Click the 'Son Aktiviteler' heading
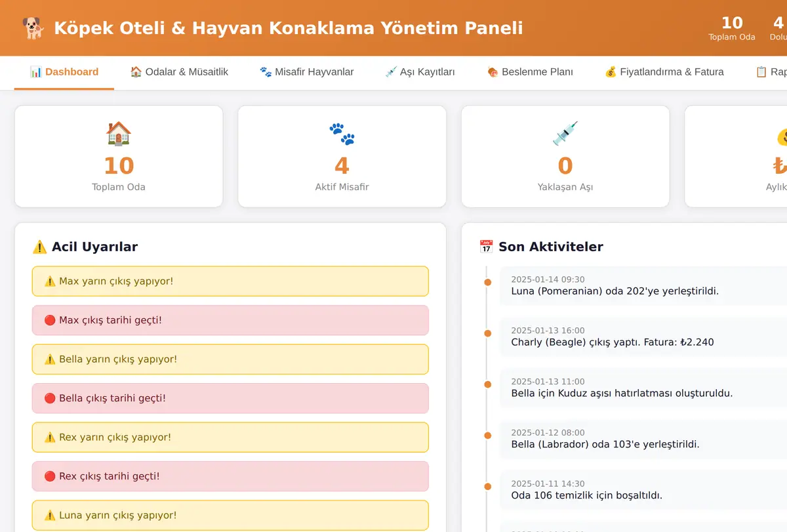Image resolution: width=787 pixels, height=532 pixels. (x=551, y=247)
